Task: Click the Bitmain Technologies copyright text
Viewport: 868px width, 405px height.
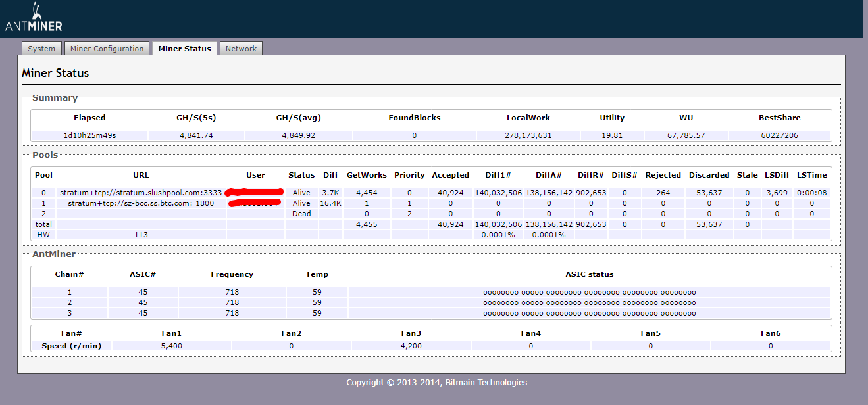Action: pos(437,383)
